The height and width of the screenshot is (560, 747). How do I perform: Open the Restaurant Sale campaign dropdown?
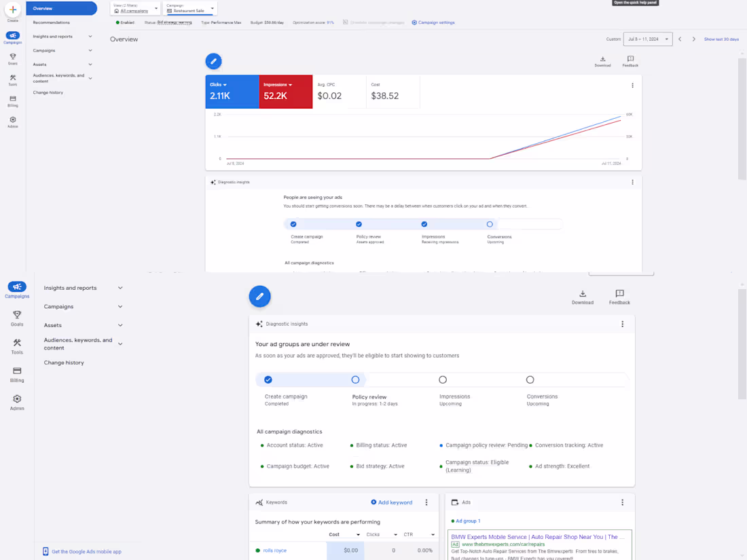pyautogui.click(x=190, y=9)
